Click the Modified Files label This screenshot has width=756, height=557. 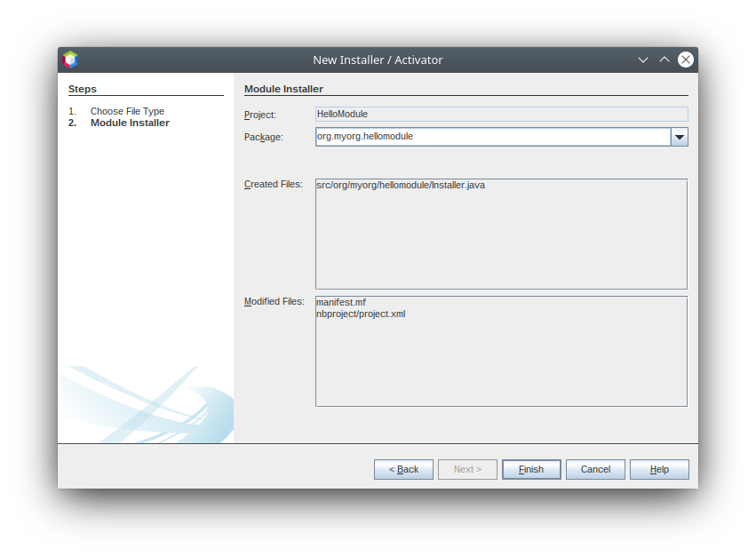click(x=274, y=302)
